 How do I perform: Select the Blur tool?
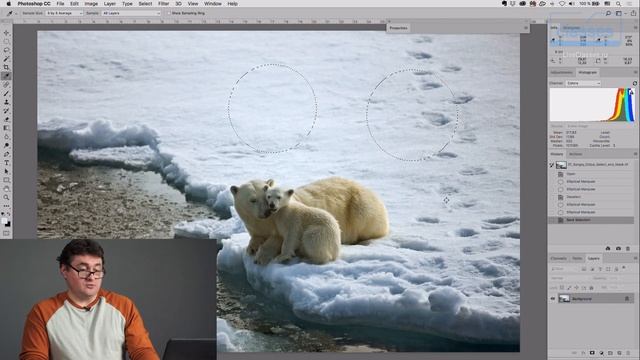[6, 137]
